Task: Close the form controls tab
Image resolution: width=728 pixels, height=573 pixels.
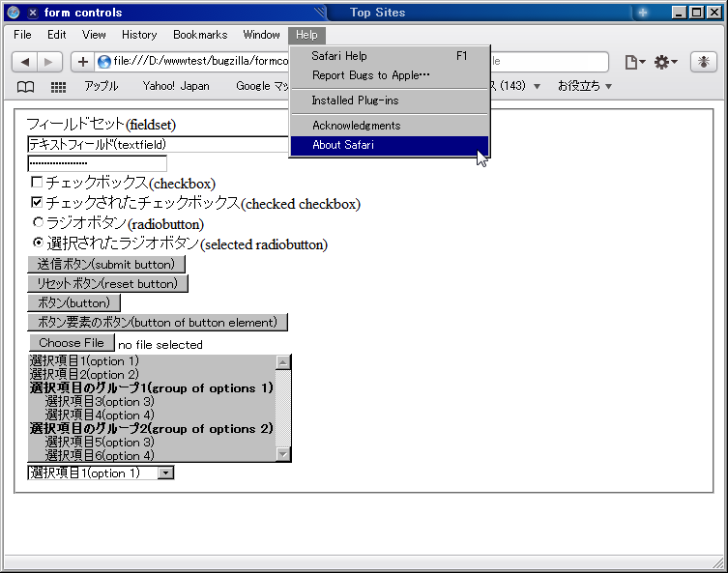Action: pyautogui.click(x=33, y=13)
